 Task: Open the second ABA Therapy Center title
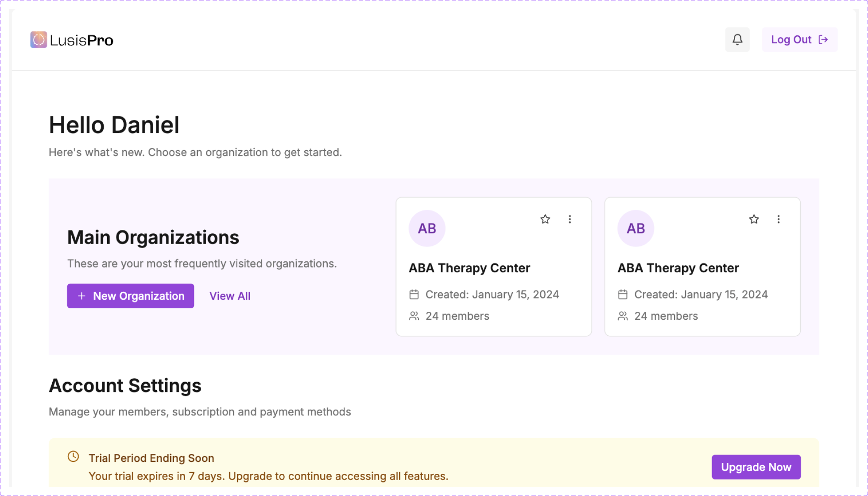(678, 268)
